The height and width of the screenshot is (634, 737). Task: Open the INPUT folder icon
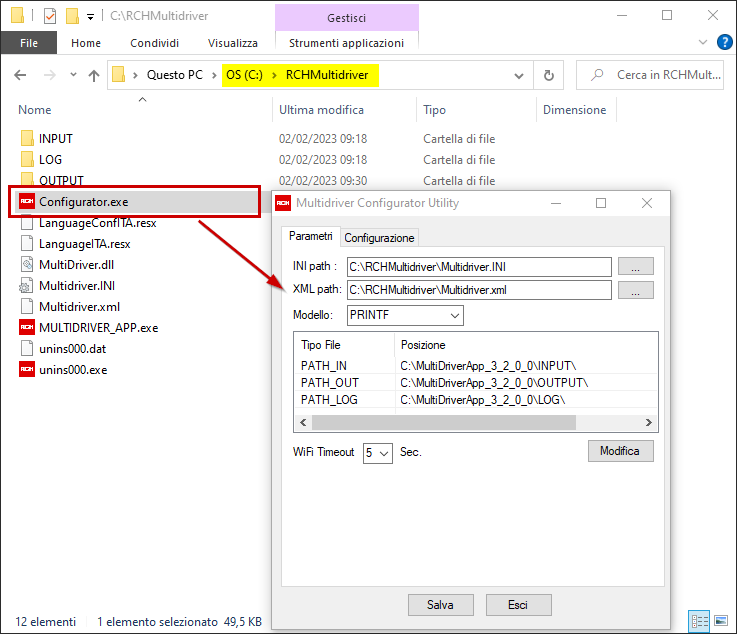(27, 138)
